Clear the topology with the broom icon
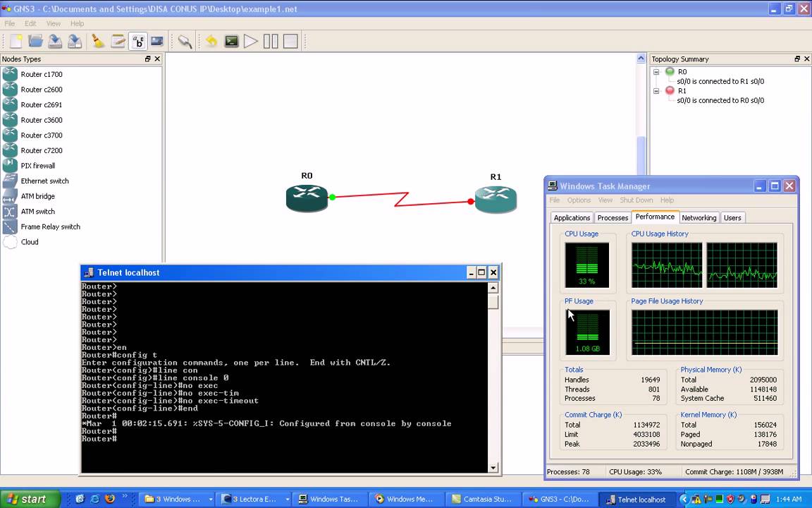The image size is (812, 508). coord(97,41)
